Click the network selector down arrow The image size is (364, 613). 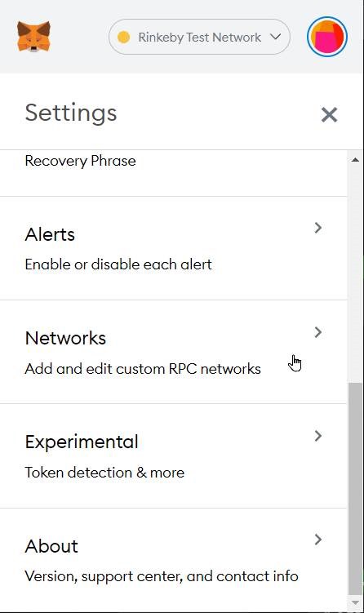coord(276,37)
